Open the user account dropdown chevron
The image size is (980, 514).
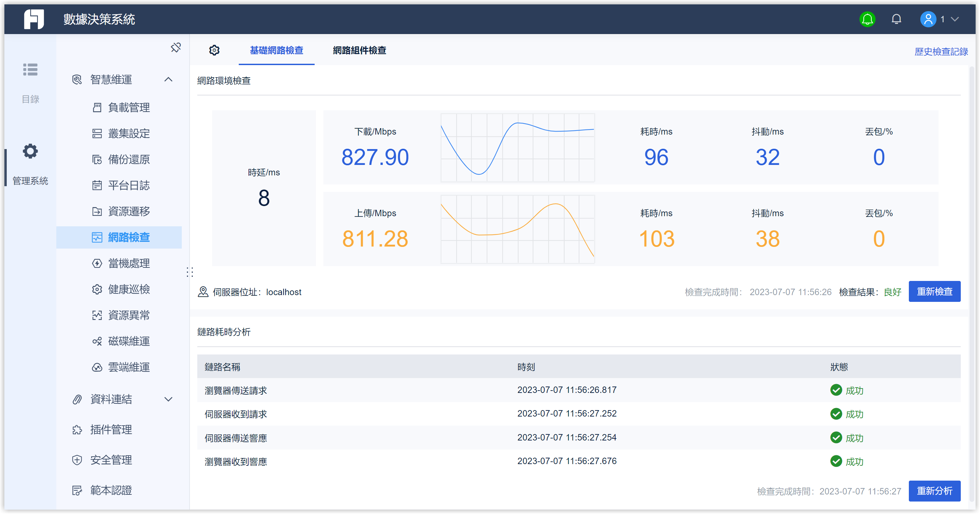click(x=954, y=19)
